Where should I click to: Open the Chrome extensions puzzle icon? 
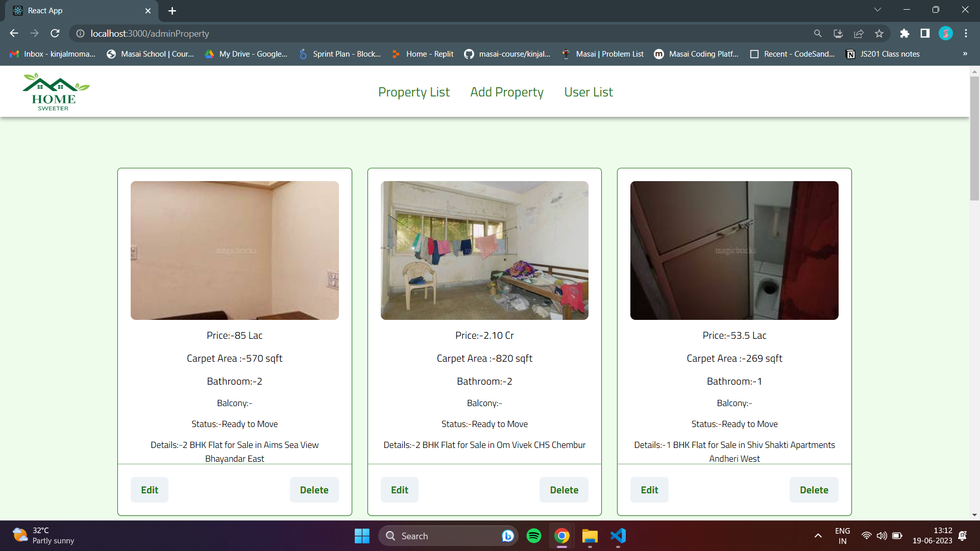[904, 34]
